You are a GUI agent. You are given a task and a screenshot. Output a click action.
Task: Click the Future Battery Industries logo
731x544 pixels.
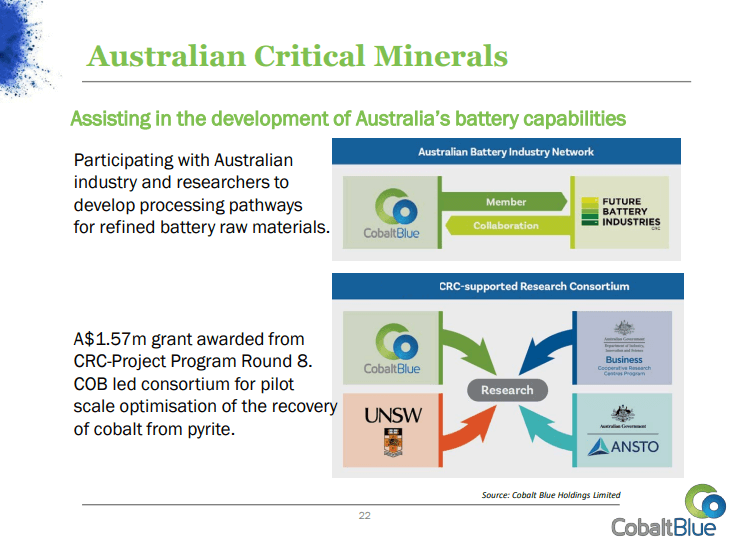[621, 213]
